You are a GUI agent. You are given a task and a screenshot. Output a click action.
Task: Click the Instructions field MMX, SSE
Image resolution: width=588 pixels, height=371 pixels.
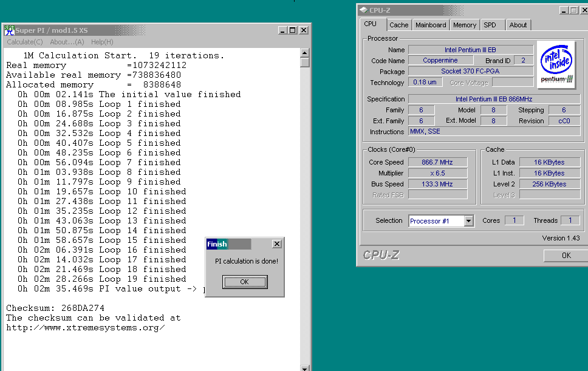tap(494, 132)
